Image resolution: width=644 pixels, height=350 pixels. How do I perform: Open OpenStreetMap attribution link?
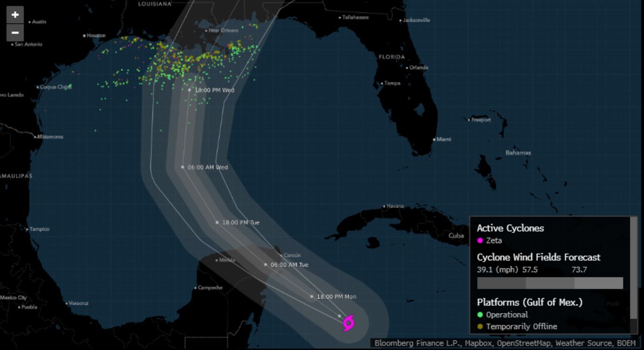click(x=528, y=343)
